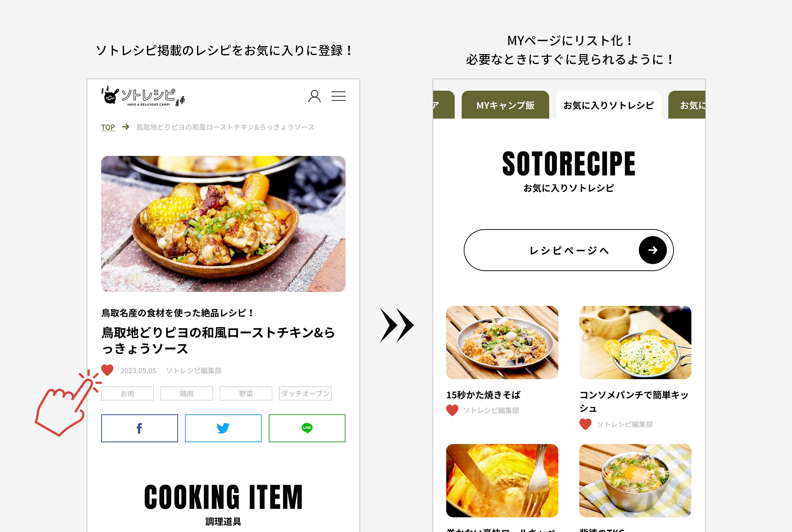Unfavorite the コンソメパンチで簡単キッシュ heart

(x=585, y=424)
